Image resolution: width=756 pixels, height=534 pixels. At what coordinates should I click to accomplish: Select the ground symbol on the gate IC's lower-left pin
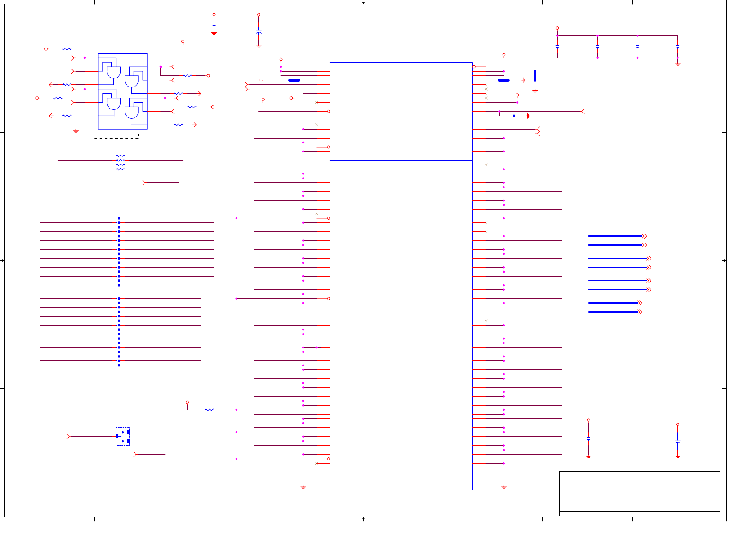point(76,130)
